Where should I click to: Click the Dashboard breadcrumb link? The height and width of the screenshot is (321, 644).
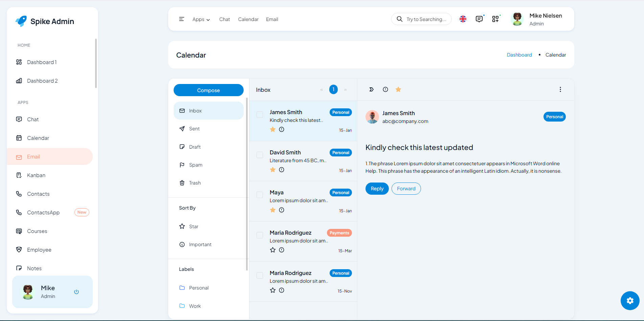[x=519, y=55]
